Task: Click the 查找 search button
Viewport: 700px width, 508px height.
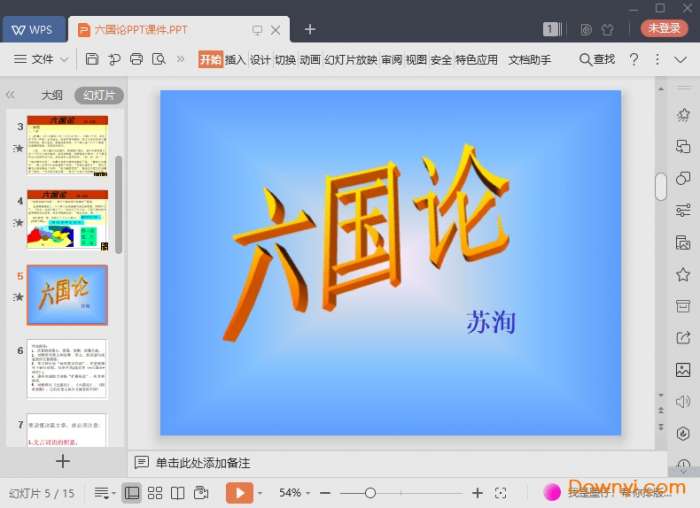Action: 597,60
